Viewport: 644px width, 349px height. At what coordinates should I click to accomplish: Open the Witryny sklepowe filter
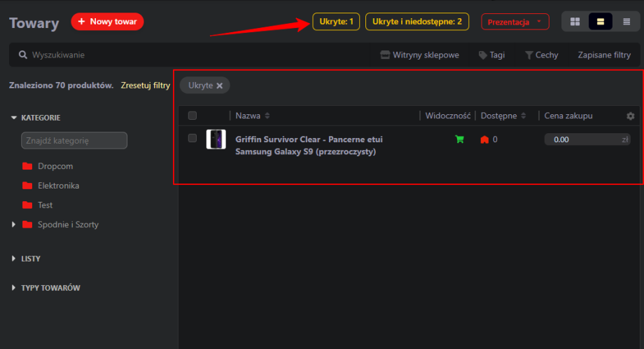419,55
